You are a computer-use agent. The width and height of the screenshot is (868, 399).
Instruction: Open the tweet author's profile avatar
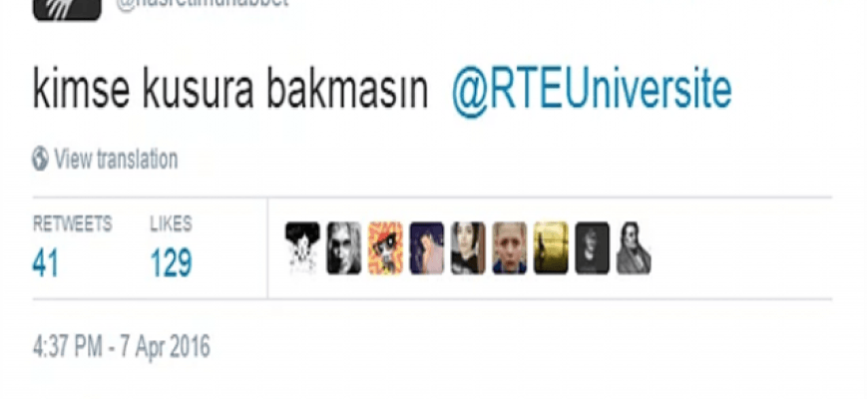(67, 10)
